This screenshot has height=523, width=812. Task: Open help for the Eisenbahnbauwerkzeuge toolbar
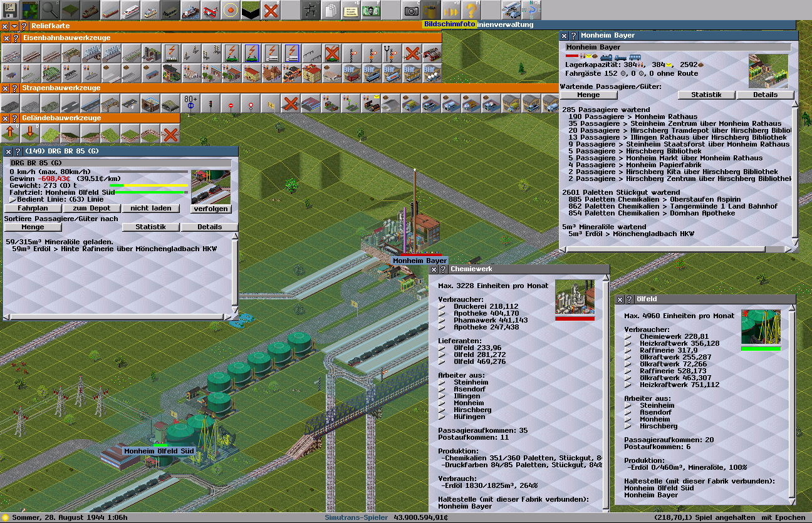(14, 38)
